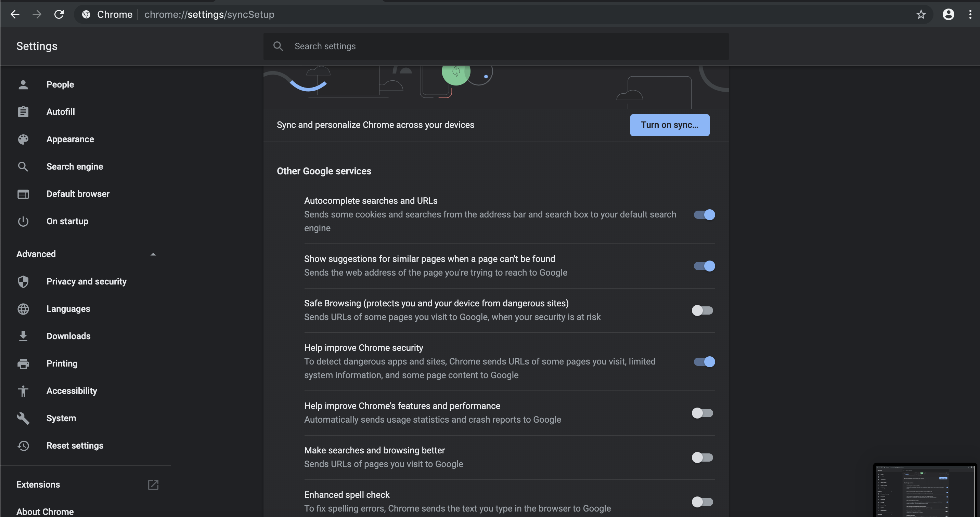Click the Turn on sync button
Screen dimensions: 980x517
pos(670,125)
